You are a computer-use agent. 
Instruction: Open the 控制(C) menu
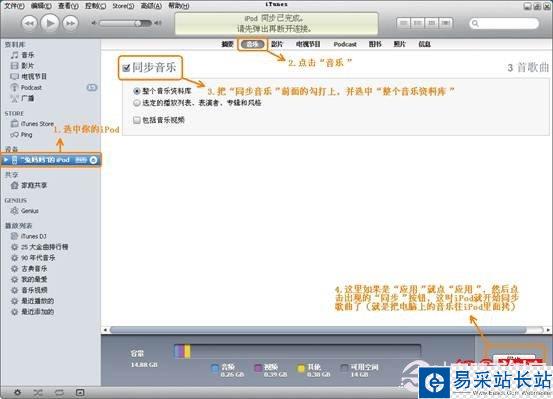tap(96, 6)
